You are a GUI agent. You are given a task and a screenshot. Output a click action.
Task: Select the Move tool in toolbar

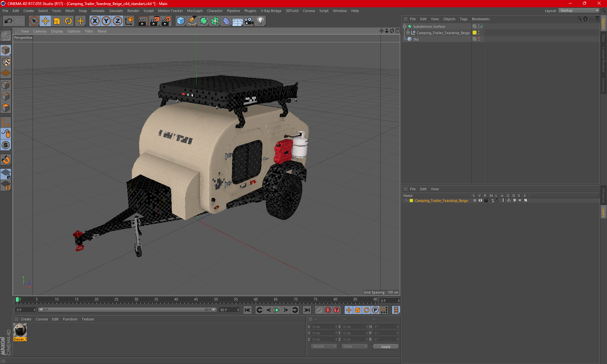(46, 21)
